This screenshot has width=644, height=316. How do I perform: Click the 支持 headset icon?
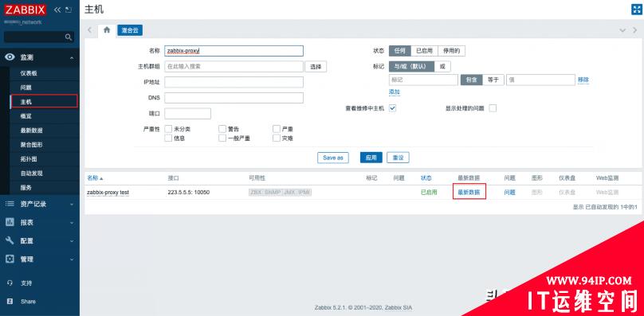[x=10, y=283]
